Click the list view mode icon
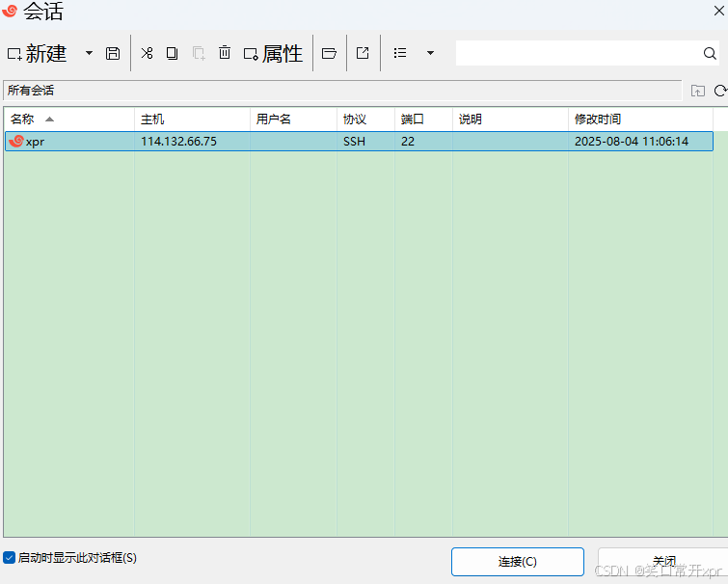Image resolution: width=728 pixels, height=584 pixels. (x=400, y=54)
